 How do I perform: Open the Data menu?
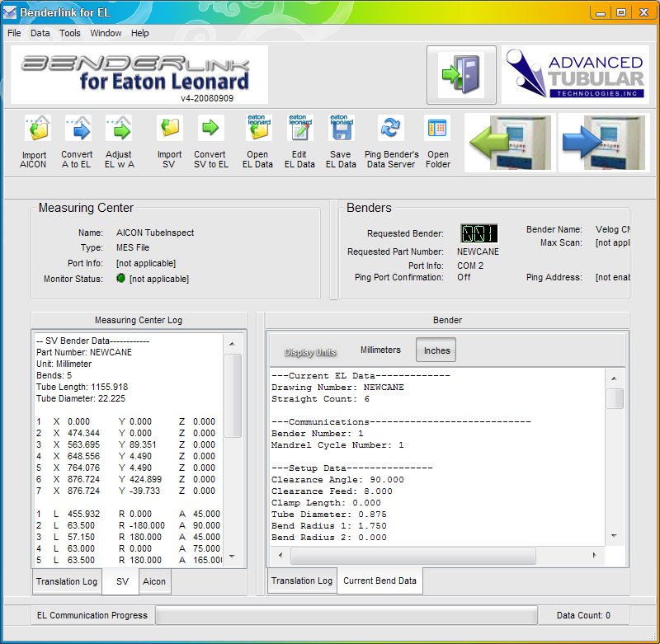[x=40, y=33]
